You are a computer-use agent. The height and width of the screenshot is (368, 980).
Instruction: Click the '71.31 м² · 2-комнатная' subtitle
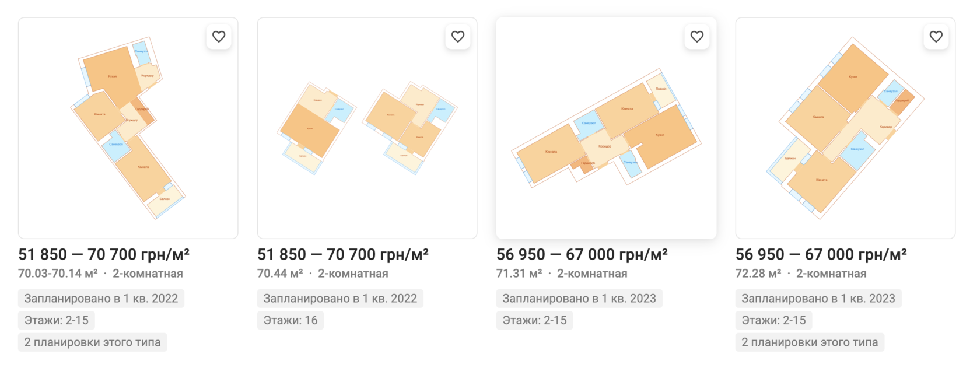[562, 274]
